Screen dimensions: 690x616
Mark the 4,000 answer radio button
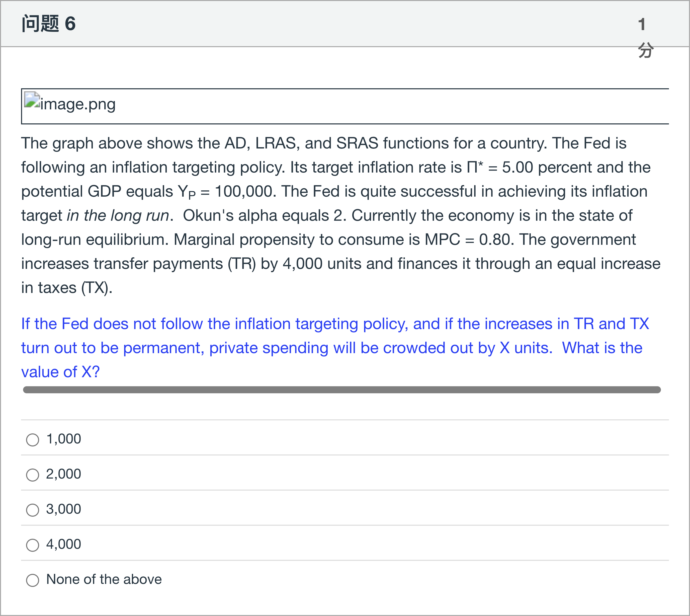click(x=33, y=545)
